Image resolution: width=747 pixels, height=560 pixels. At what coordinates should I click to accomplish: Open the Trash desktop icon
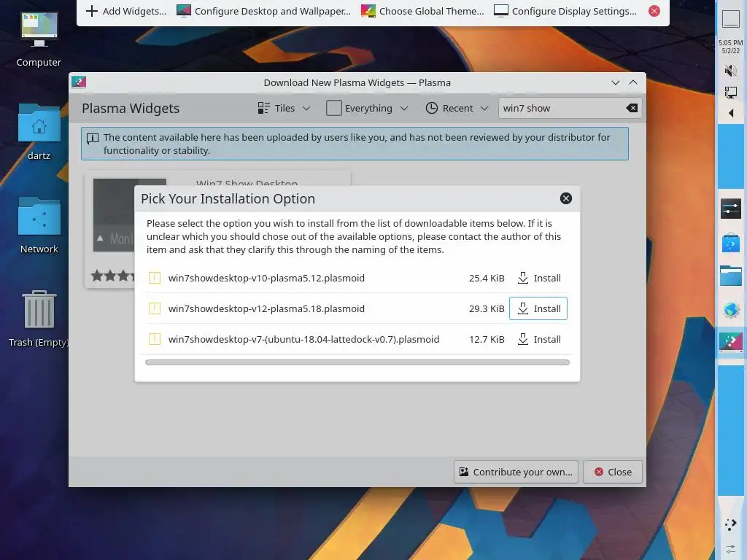coord(39,319)
